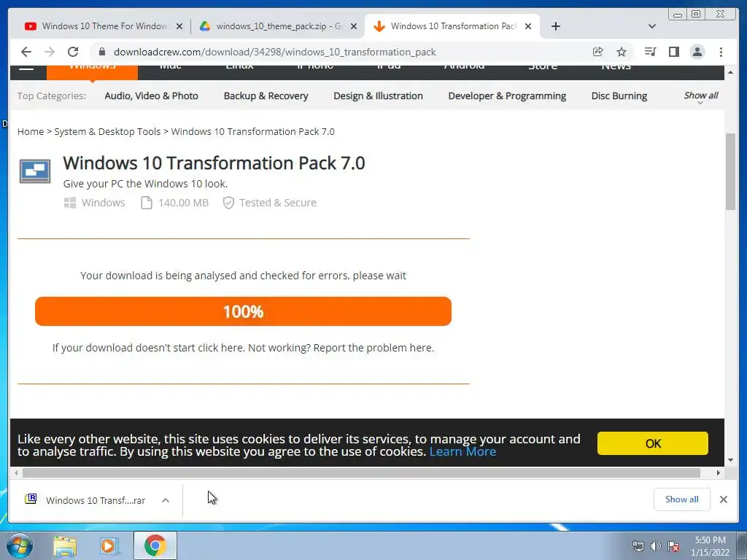Close the YouTube tab
This screenshot has width=747, height=560.
pos(179,26)
